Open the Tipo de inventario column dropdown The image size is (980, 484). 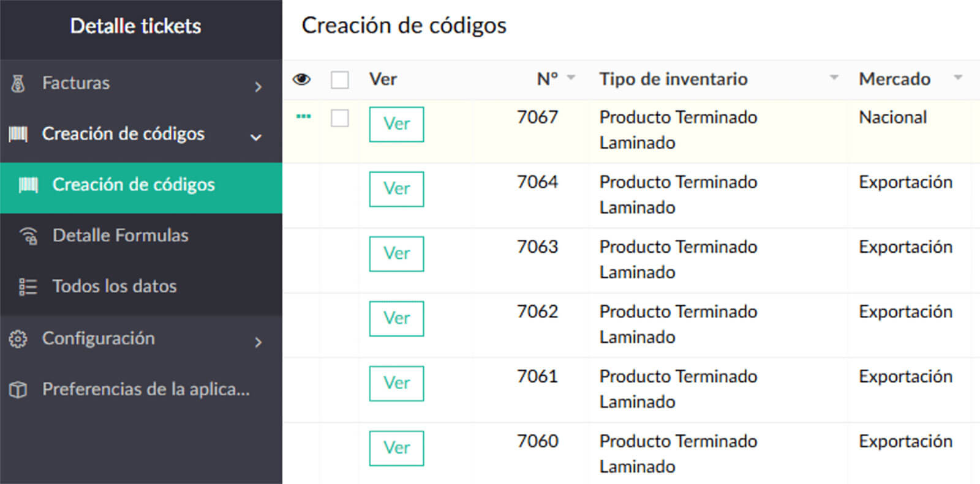point(834,78)
